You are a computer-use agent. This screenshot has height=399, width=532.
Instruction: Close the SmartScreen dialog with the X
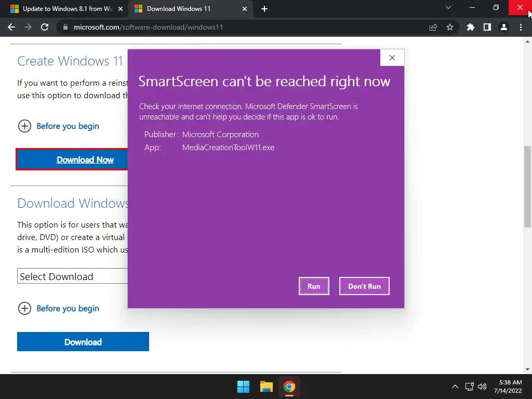(392, 58)
